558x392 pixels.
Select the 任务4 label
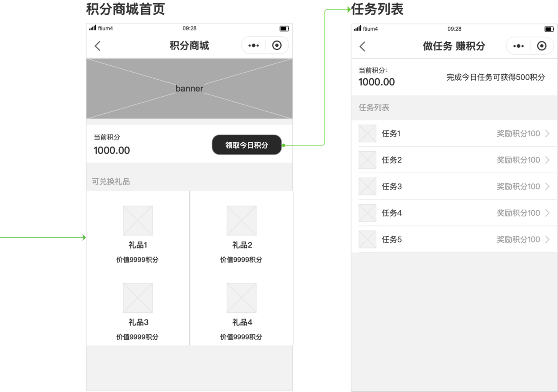click(x=391, y=213)
